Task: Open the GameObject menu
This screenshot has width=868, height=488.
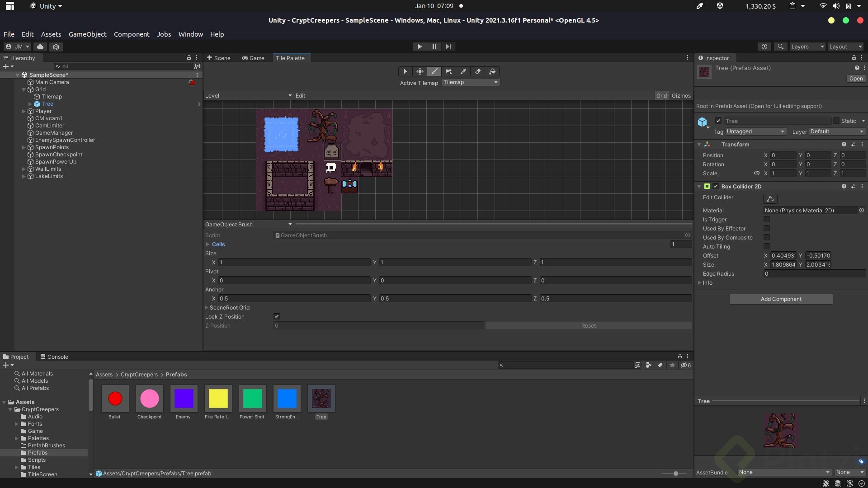Action: [87, 34]
